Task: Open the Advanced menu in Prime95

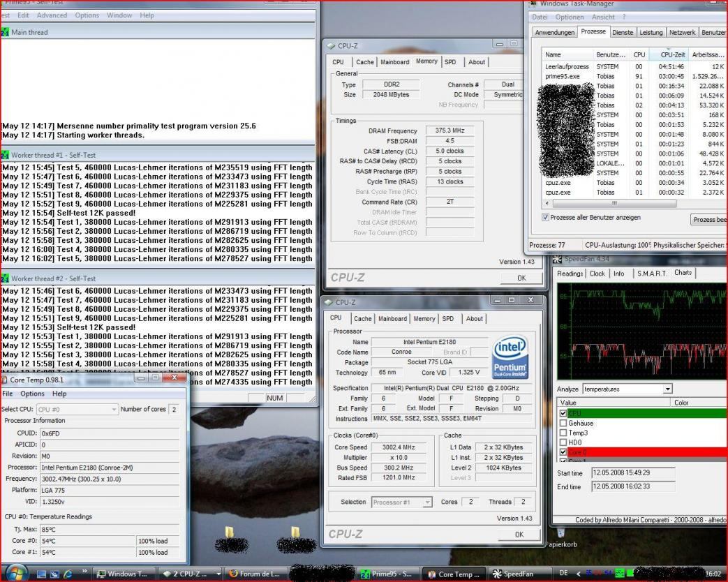Action: coord(52,15)
